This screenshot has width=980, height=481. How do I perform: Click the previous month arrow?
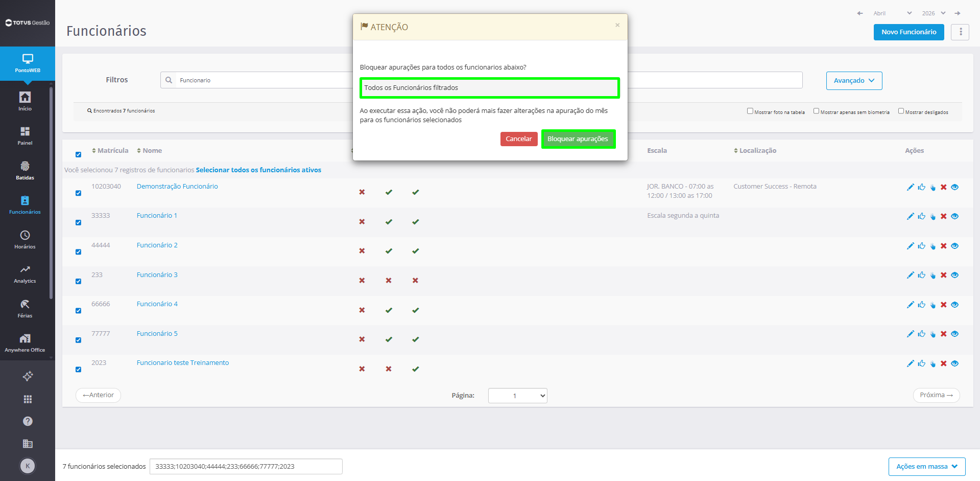click(x=860, y=13)
